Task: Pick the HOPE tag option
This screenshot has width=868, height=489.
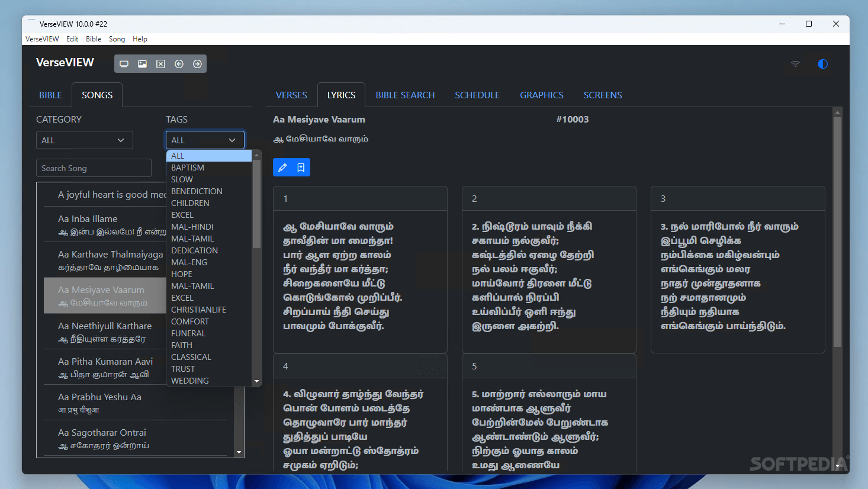Action: point(209,274)
